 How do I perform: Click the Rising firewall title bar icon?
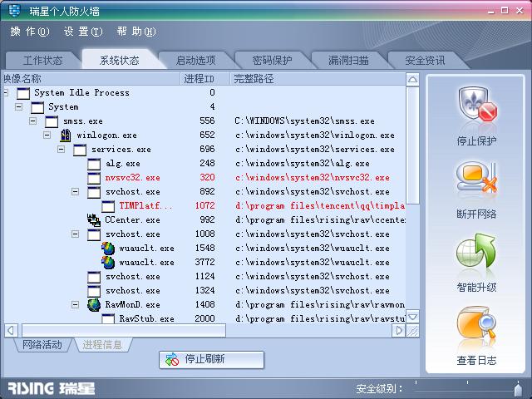point(14,11)
